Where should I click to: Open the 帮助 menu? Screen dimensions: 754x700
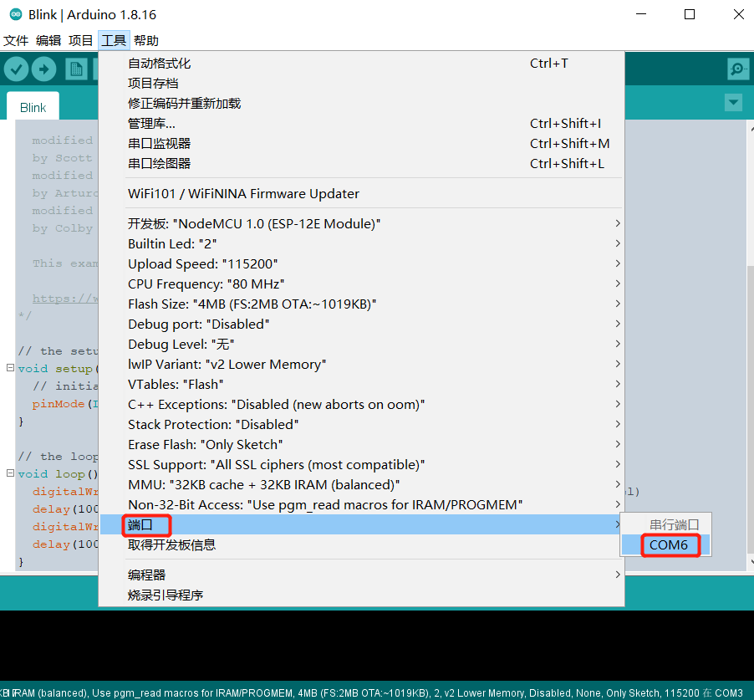pos(146,40)
